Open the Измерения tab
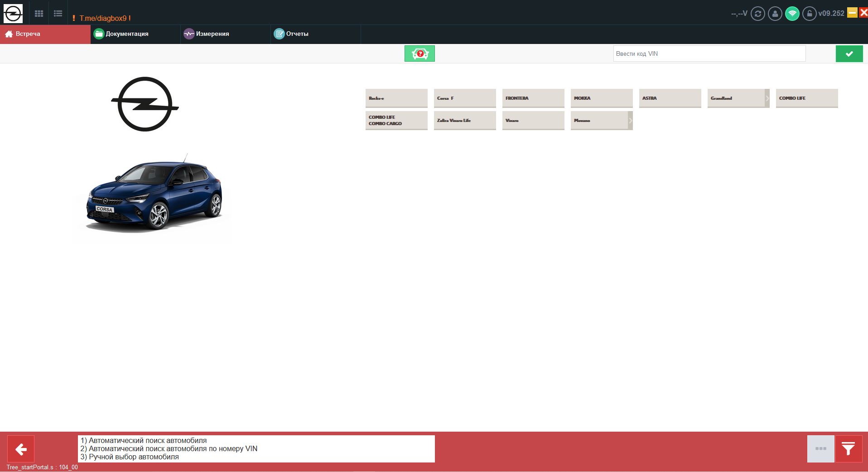The image size is (868, 472). click(x=226, y=34)
